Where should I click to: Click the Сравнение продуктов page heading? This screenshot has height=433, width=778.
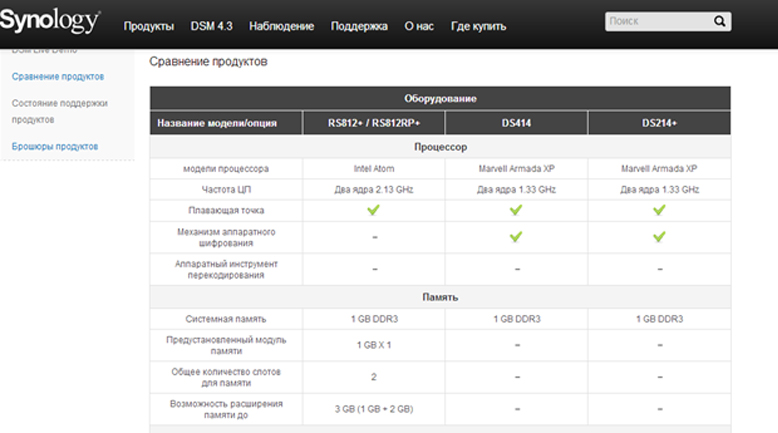(x=208, y=62)
